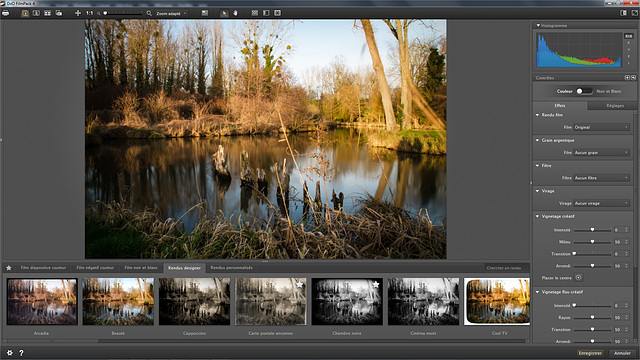640x360 pixels.
Task: Open Rendu film Film dropdown showing Original
Action: 601,127
